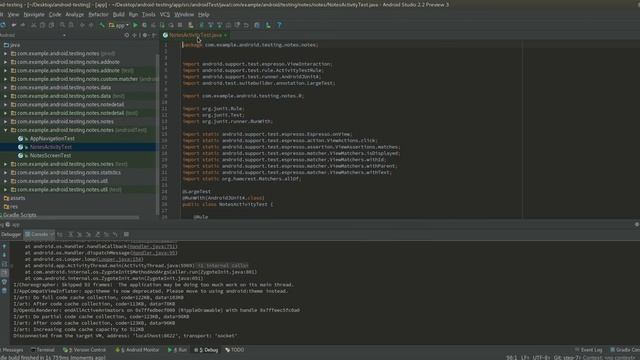
Task: Switch to the Console tab
Action: tap(39, 235)
